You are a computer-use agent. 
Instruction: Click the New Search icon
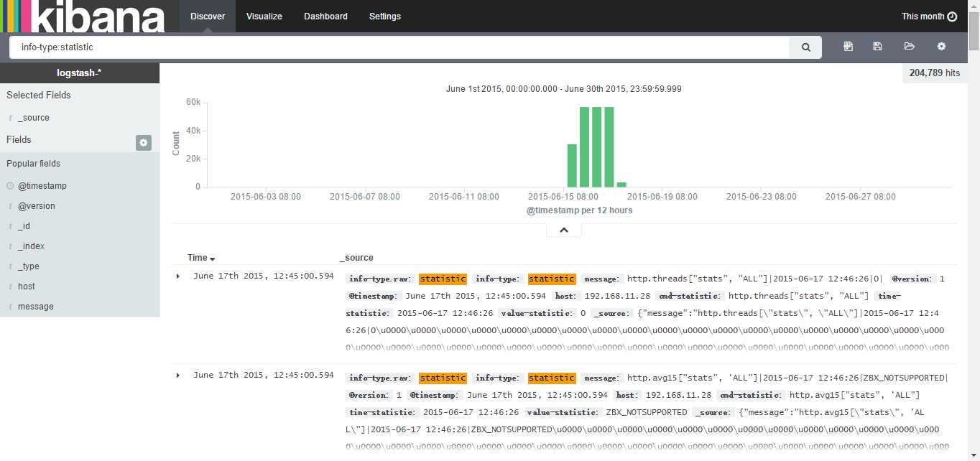[849, 47]
